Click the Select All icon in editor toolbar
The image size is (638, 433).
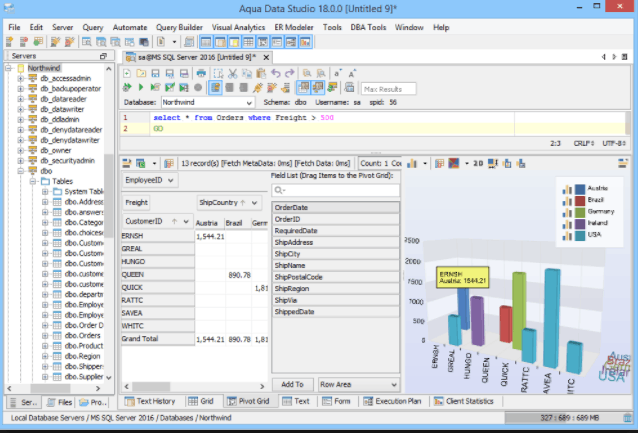218,73
